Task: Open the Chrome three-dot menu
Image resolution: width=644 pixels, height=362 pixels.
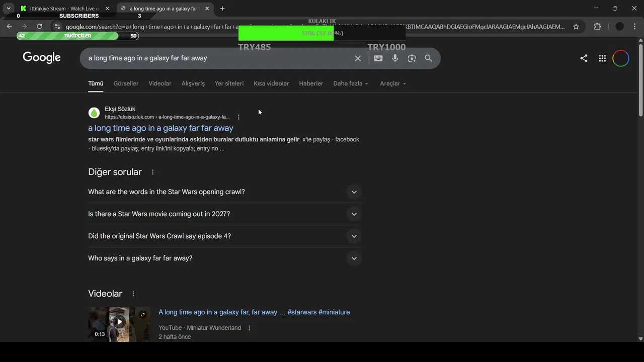Action: point(634,27)
